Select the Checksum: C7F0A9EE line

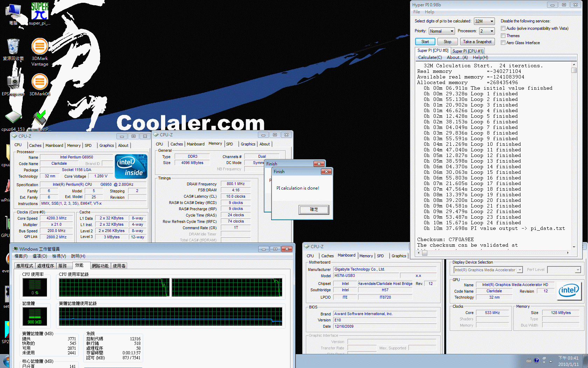pyautogui.click(x=445, y=240)
